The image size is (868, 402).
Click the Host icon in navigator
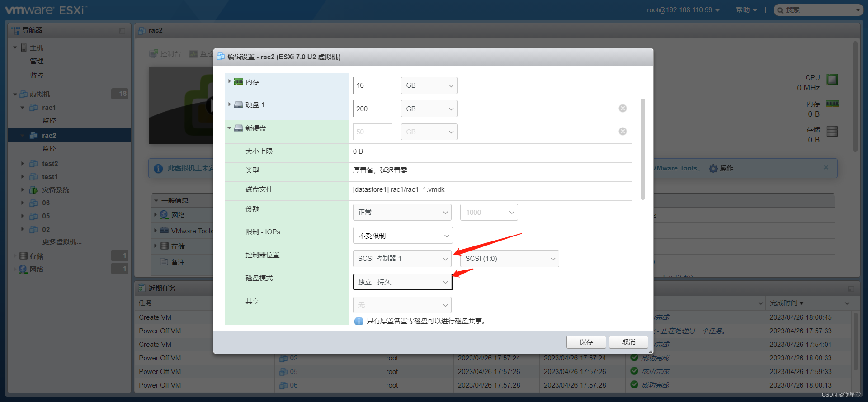click(x=24, y=47)
